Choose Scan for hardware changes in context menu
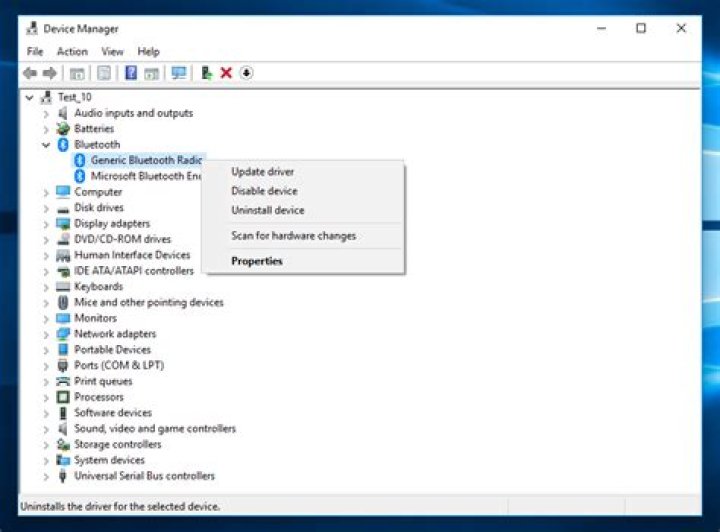 tap(293, 235)
